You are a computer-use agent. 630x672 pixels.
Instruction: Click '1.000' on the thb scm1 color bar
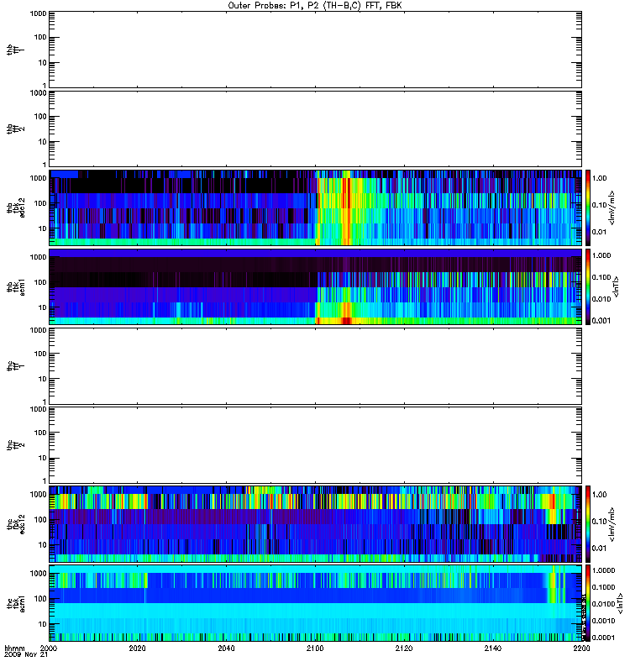[x=601, y=255]
